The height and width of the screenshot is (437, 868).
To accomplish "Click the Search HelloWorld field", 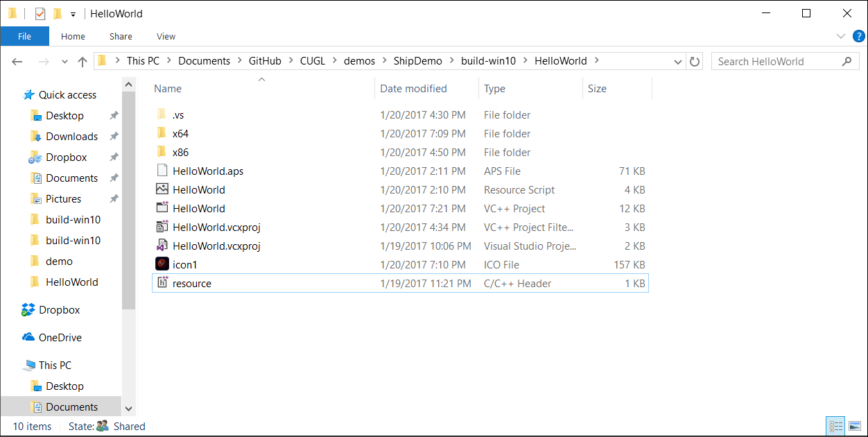I will (x=776, y=61).
